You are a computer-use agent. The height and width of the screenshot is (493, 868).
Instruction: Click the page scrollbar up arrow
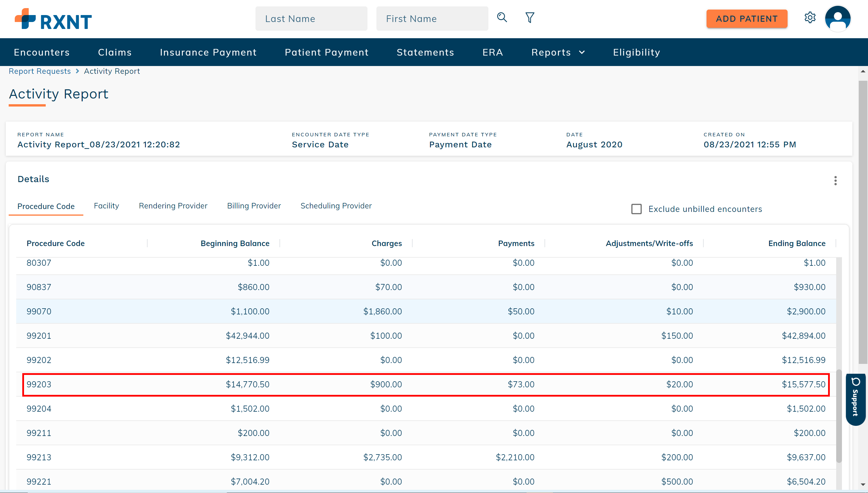tap(863, 72)
